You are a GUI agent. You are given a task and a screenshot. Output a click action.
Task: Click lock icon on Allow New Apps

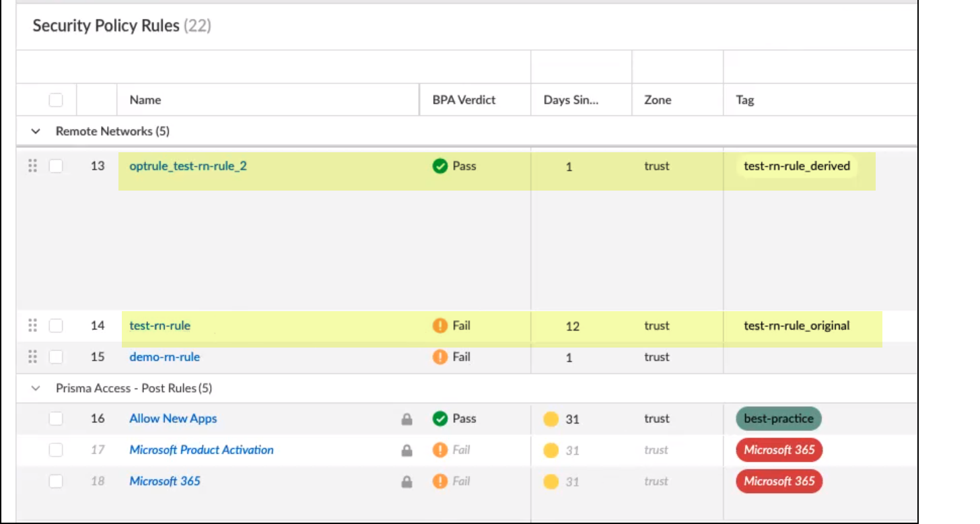pyautogui.click(x=407, y=419)
